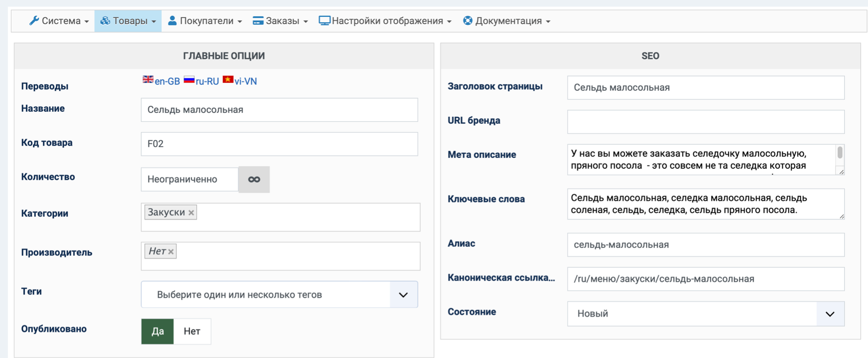
Task: Click the Система wrench icon
Action: (x=34, y=21)
